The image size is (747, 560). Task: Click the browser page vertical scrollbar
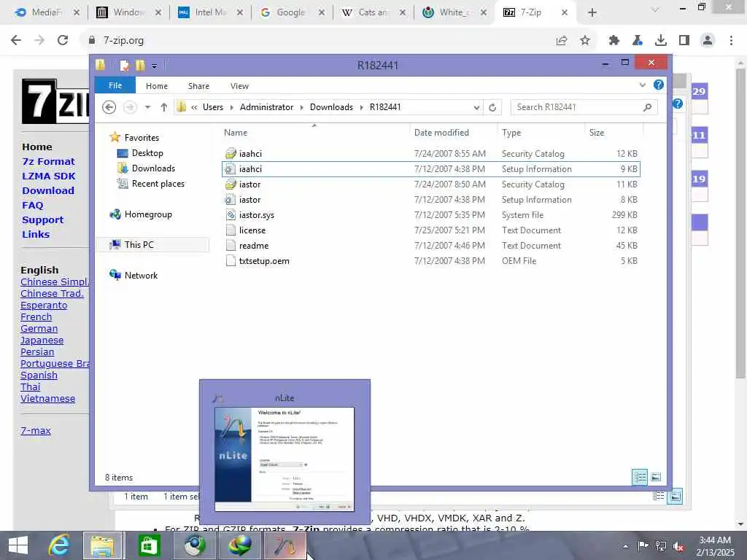pyautogui.click(x=740, y=224)
